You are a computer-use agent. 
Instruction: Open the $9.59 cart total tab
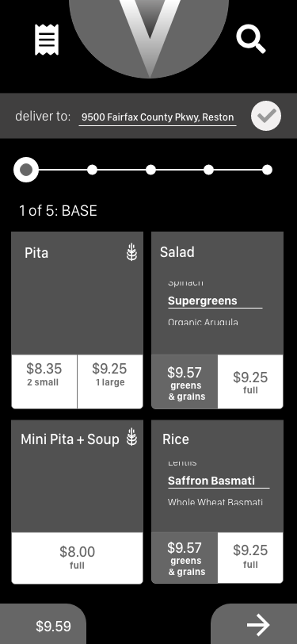[43, 625]
